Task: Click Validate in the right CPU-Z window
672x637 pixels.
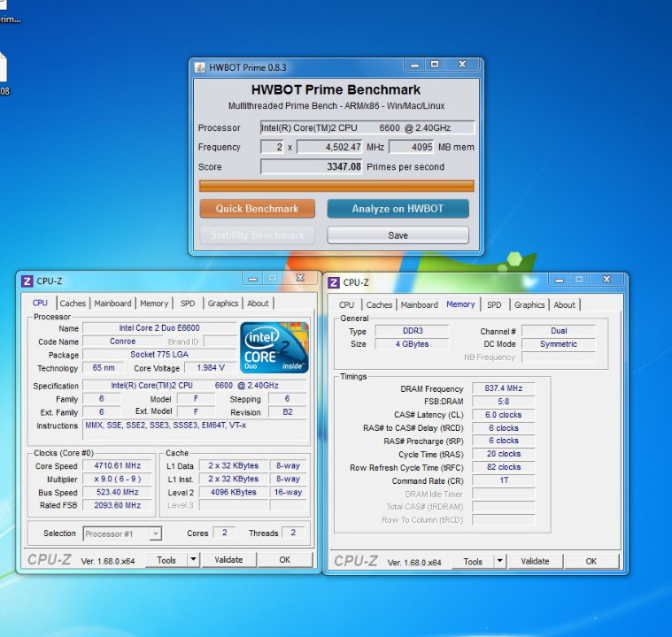Action: coord(536,561)
